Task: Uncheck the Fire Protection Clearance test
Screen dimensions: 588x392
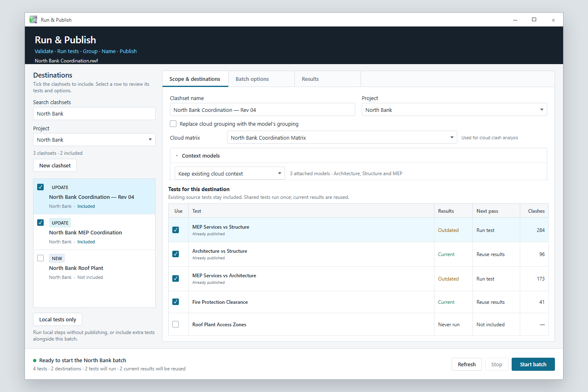Action: click(x=176, y=302)
